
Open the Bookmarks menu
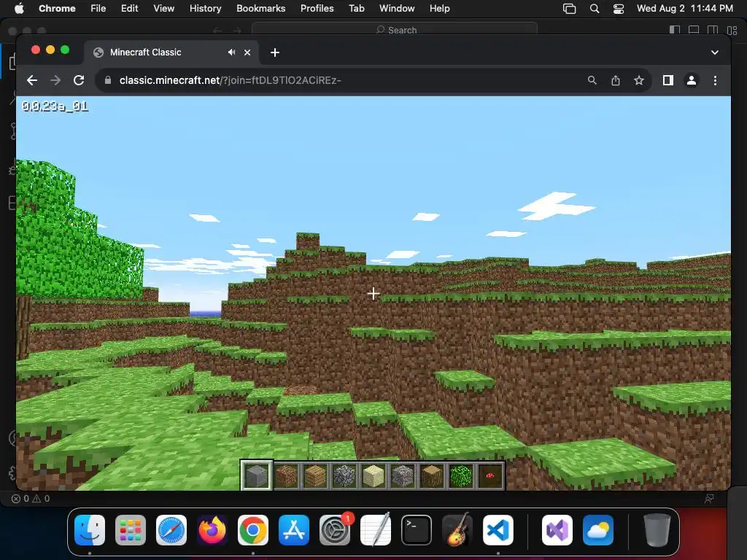(x=260, y=9)
